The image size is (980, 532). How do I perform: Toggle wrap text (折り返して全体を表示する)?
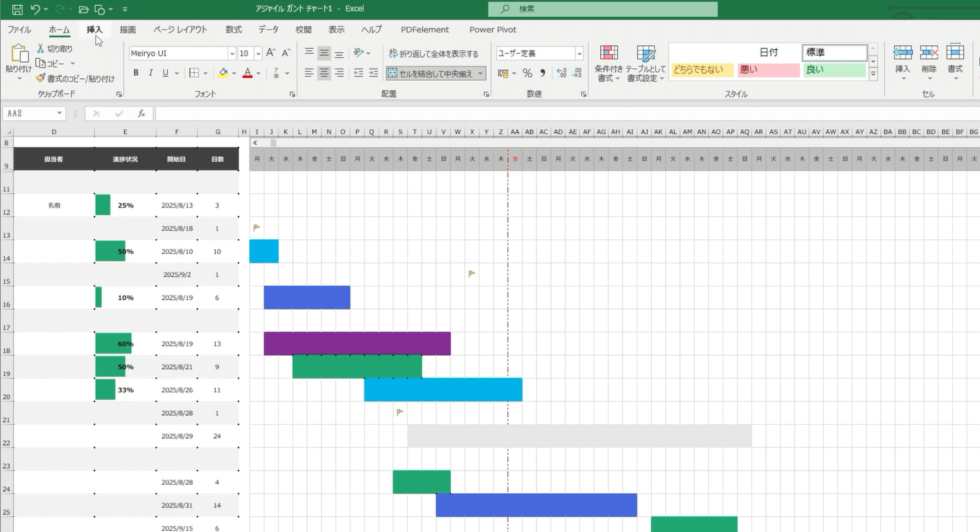434,54
